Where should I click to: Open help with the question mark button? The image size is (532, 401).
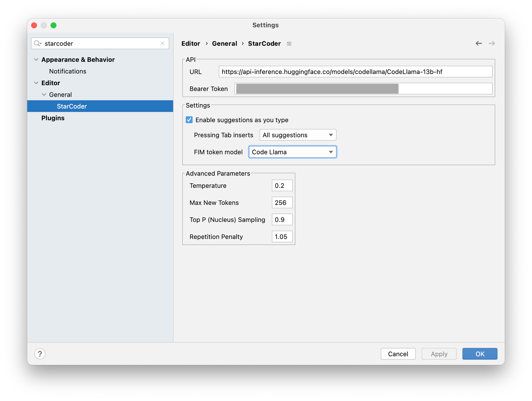(40, 354)
